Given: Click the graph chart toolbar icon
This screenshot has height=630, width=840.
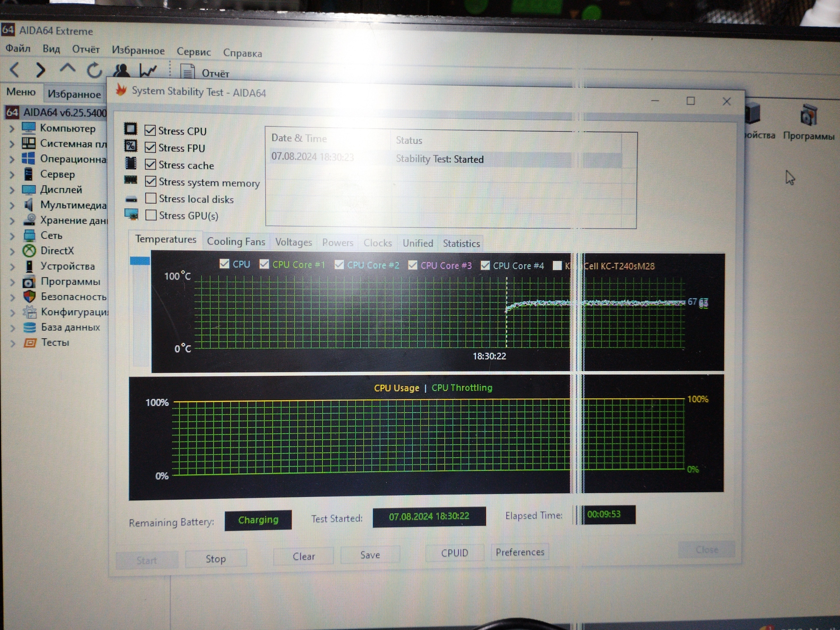Looking at the screenshot, I should (x=148, y=70).
